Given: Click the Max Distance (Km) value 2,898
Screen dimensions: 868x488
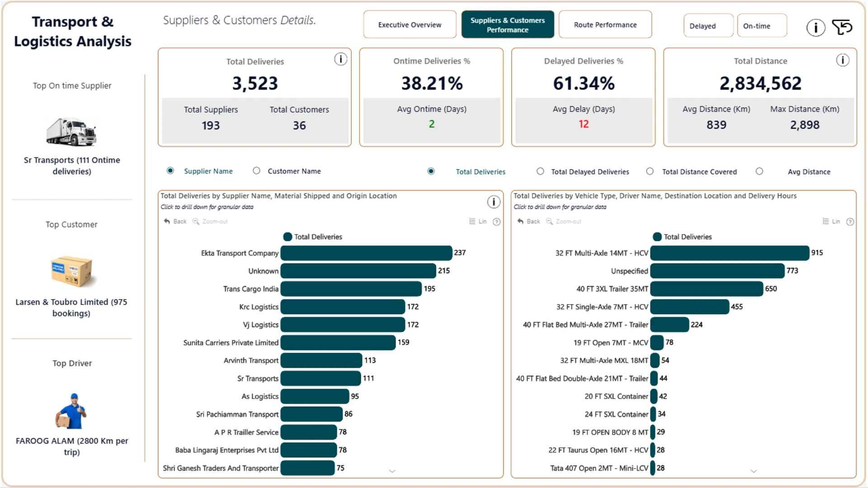Looking at the screenshot, I should click(805, 125).
